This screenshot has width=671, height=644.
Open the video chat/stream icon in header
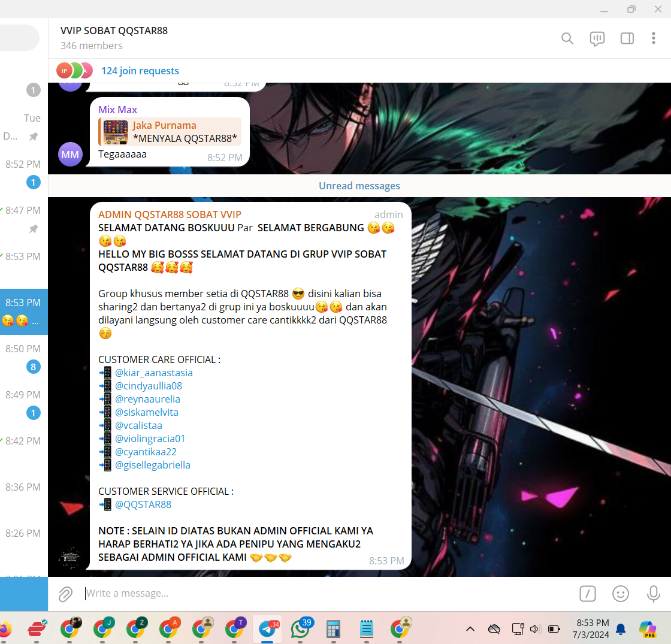point(597,38)
